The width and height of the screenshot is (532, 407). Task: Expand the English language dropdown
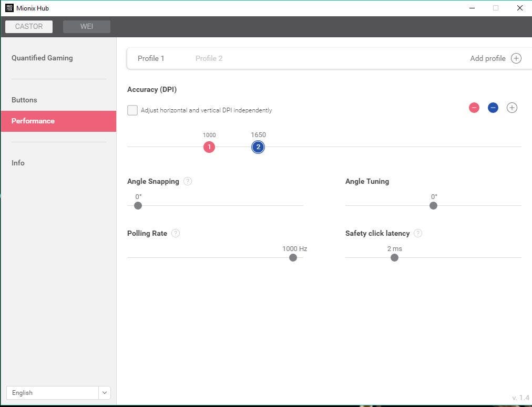click(x=105, y=393)
